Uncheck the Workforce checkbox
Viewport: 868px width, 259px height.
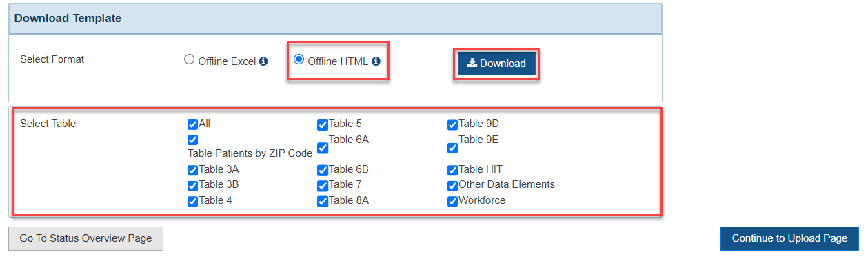[x=452, y=202]
